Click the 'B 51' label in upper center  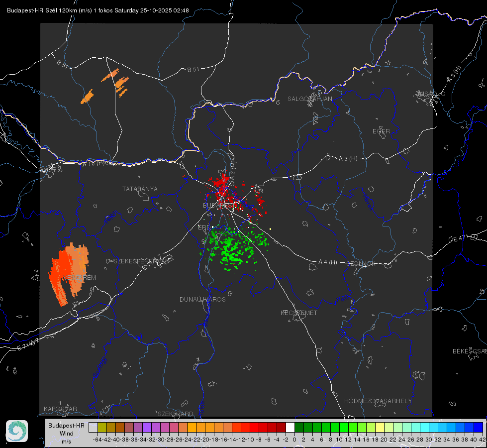point(193,69)
